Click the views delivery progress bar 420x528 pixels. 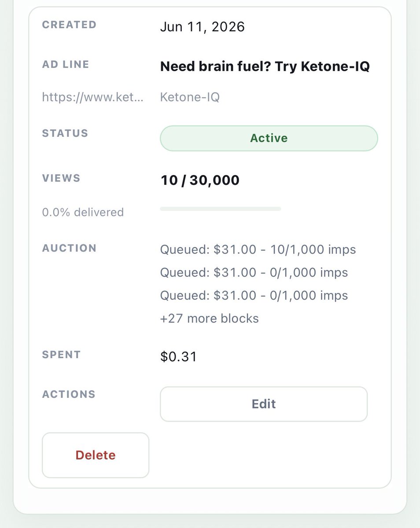pos(220,209)
